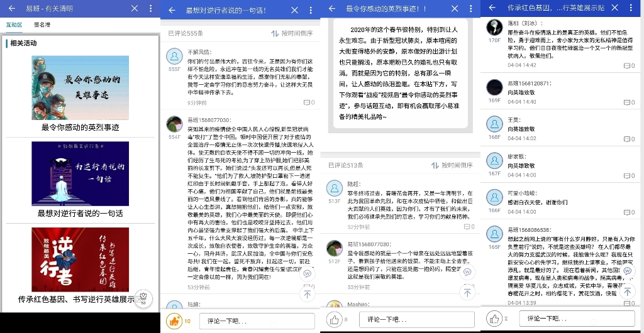The height and width of the screenshot is (333, 644).
Task: Open the more options menu on 最令你感动的英烈事迹 page
Action: coord(473,9)
